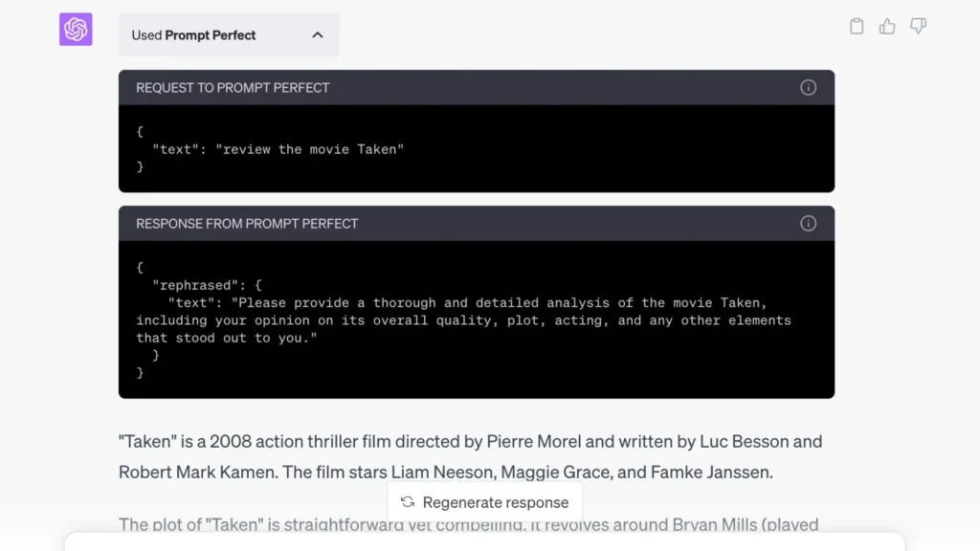This screenshot has width=980, height=551.
Task: Click the thumbs down icon
Action: click(x=918, y=27)
